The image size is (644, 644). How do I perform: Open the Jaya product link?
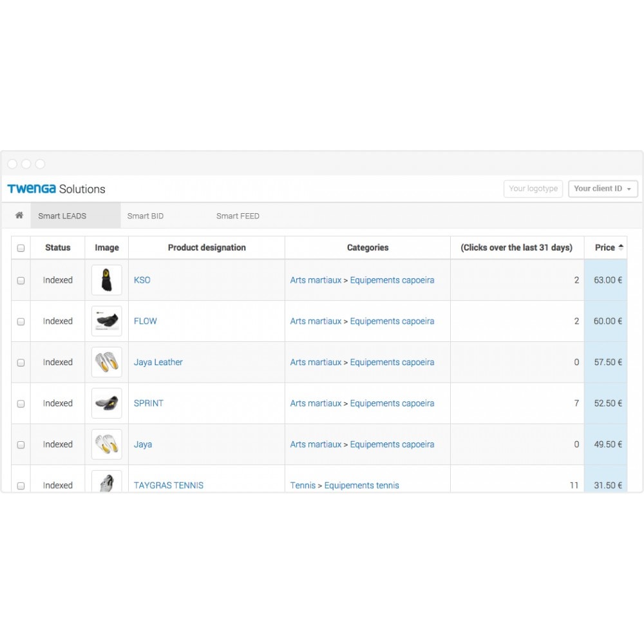143,444
